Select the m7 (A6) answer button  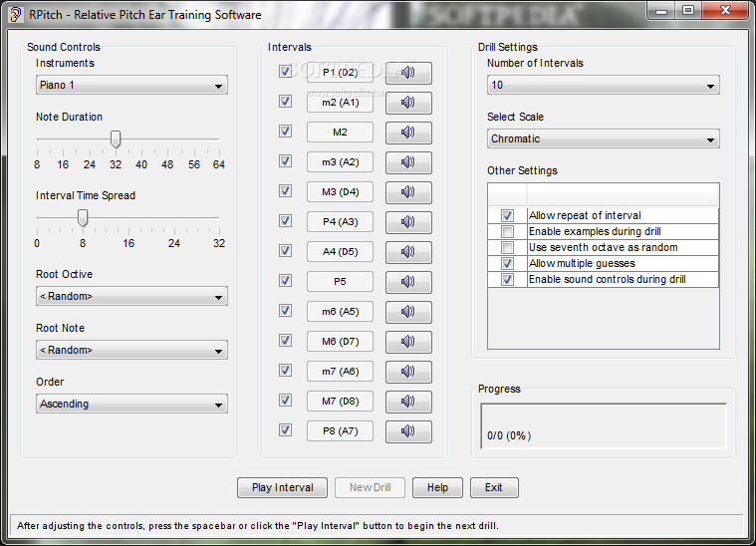(340, 372)
